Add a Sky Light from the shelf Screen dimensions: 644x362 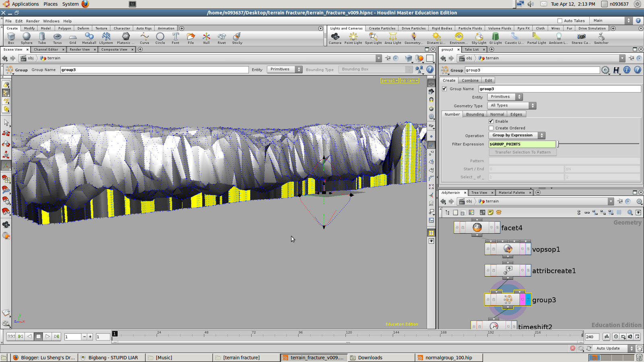pyautogui.click(x=479, y=38)
